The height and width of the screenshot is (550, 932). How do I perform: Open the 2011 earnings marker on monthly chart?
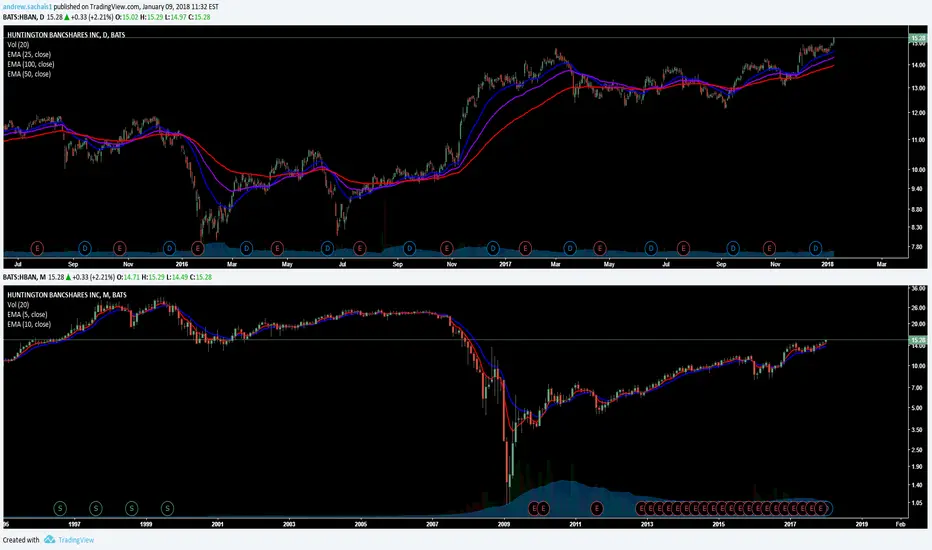[x=597, y=508]
